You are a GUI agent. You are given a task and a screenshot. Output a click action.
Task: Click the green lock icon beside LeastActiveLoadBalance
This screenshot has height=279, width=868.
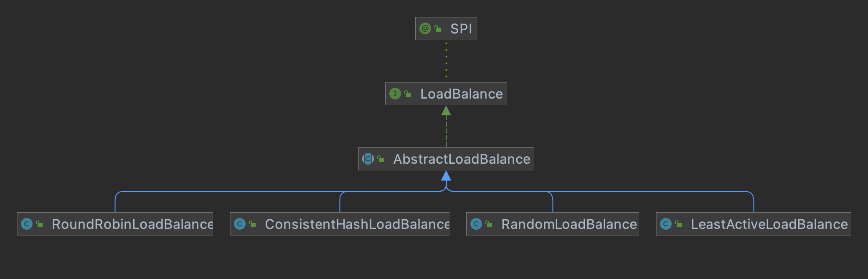click(678, 224)
